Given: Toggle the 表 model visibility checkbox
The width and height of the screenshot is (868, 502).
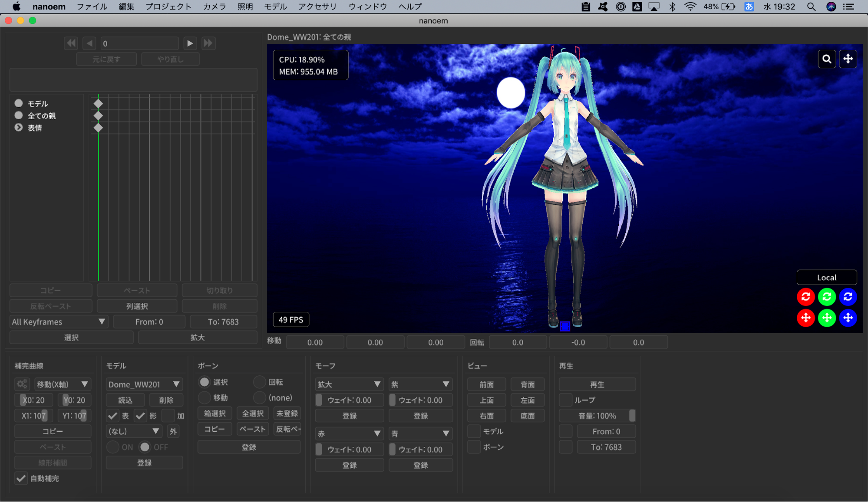Looking at the screenshot, I should point(112,416).
